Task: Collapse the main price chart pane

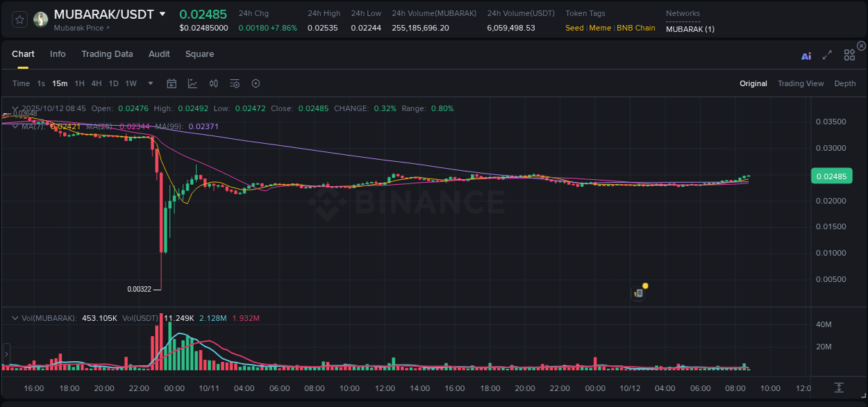Action: click(13, 108)
